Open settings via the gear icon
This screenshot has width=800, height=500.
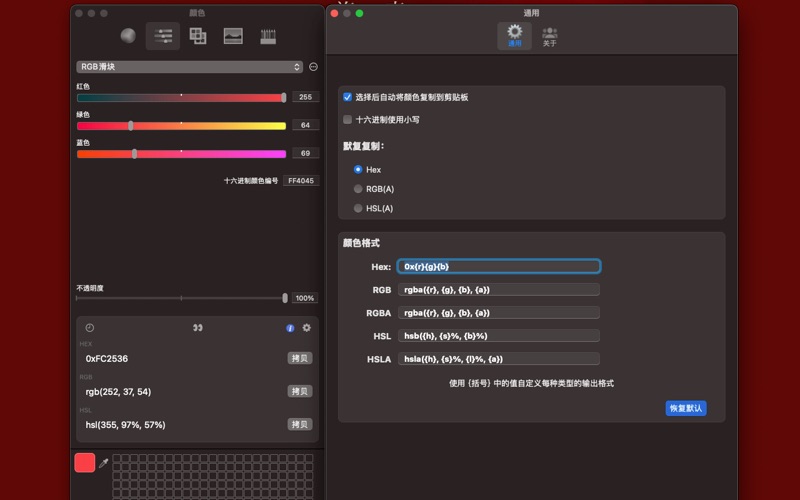tap(307, 328)
